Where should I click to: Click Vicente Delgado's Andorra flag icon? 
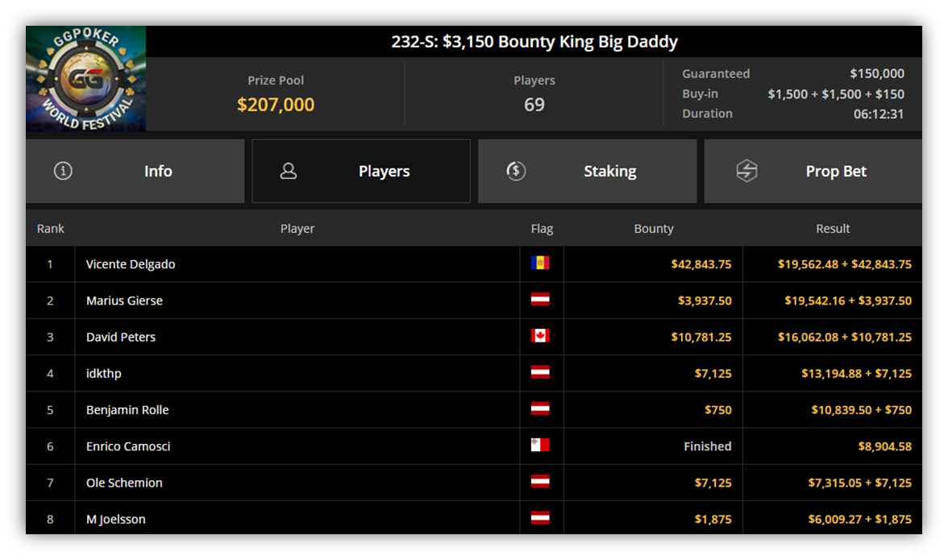coord(540,263)
